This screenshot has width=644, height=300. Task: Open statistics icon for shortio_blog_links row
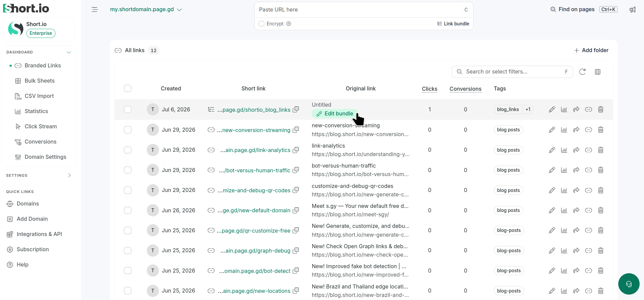(x=564, y=109)
